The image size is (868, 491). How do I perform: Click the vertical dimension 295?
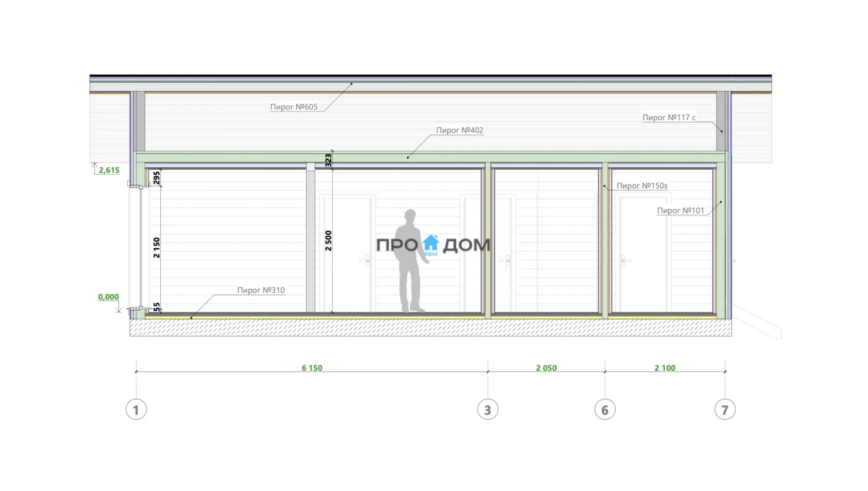pyautogui.click(x=156, y=178)
